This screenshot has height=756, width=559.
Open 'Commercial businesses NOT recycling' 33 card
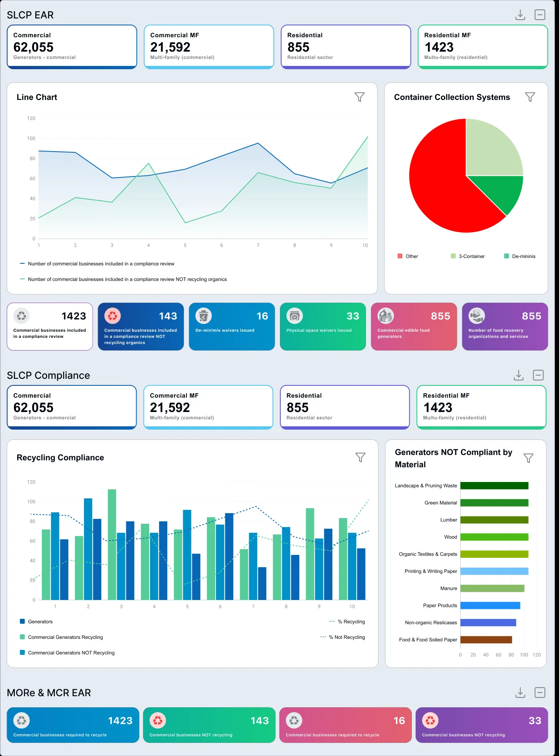[482, 725]
